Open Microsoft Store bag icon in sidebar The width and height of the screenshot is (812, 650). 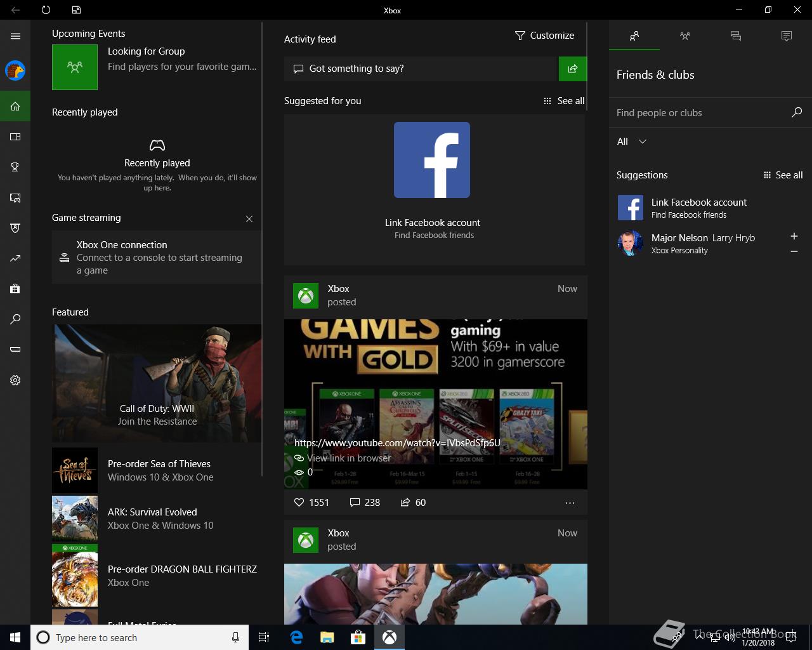tap(15, 289)
